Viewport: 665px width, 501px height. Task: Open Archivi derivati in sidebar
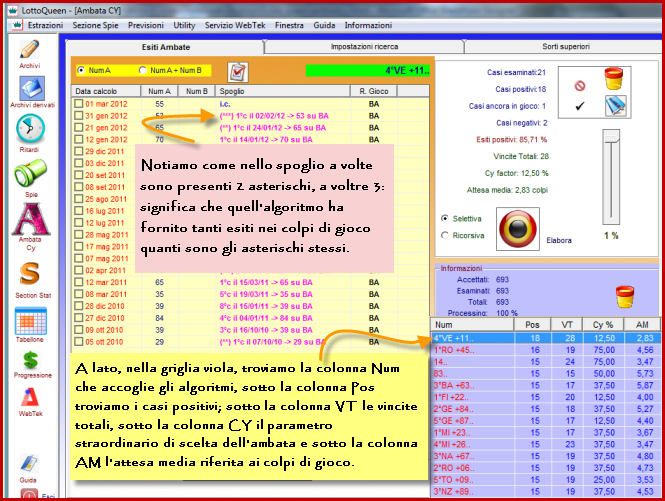tap(32, 89)
